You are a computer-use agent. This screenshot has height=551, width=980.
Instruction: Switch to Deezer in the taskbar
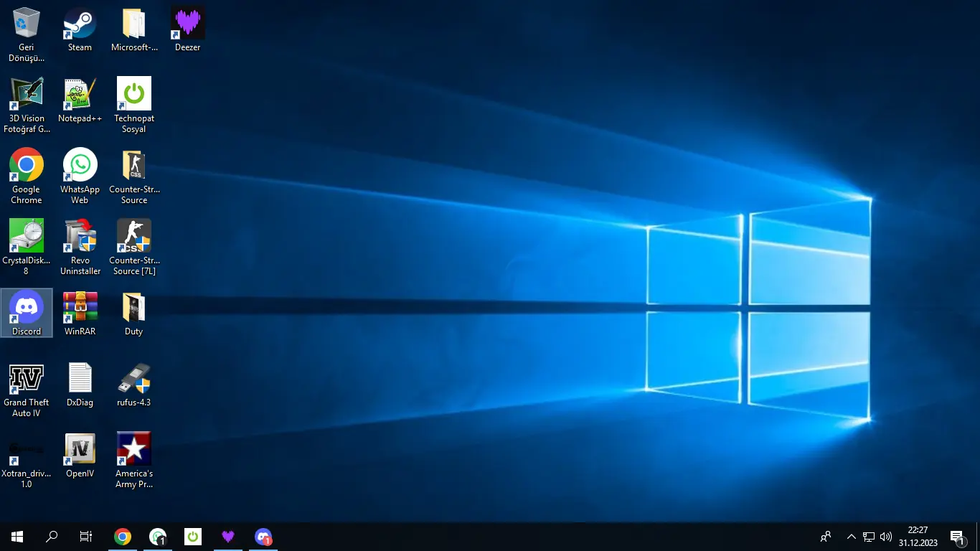(228, 537)
